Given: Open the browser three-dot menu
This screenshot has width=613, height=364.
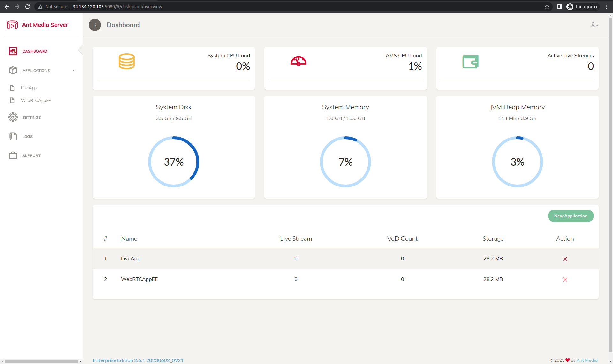Looking at the screenshot, I should [x=606, y=7].
